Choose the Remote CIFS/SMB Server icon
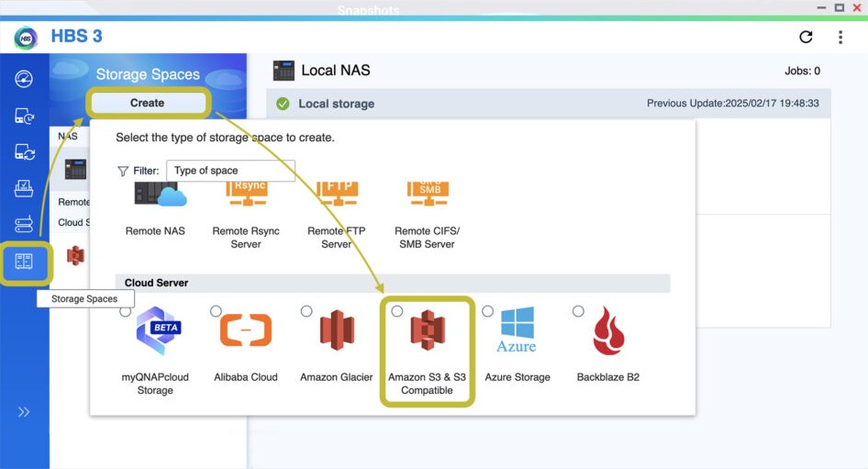Image resolution: width=868 pixels, height=469 pixels. pos(428,194)
